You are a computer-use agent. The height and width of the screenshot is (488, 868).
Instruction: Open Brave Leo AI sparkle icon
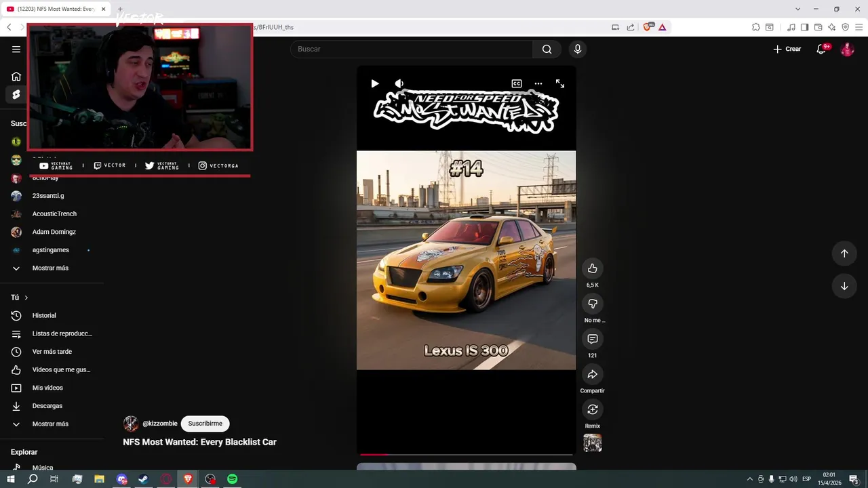(831, 27)
